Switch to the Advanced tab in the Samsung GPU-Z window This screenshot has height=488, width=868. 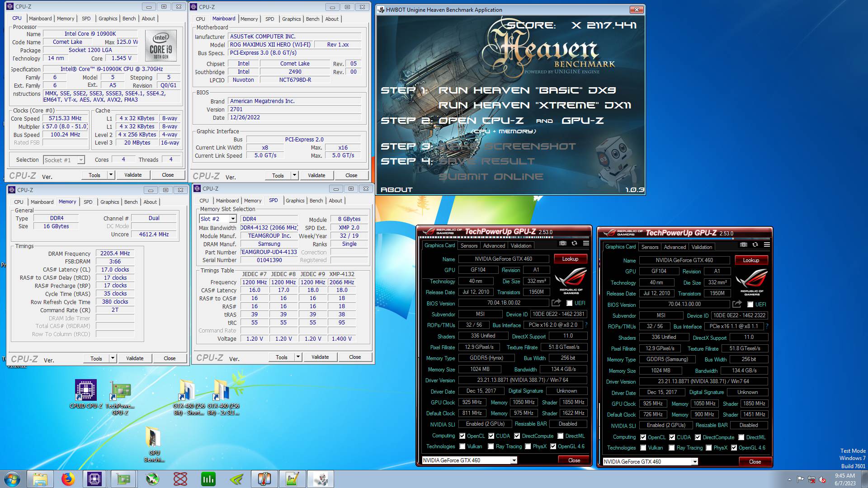(675, 247)
